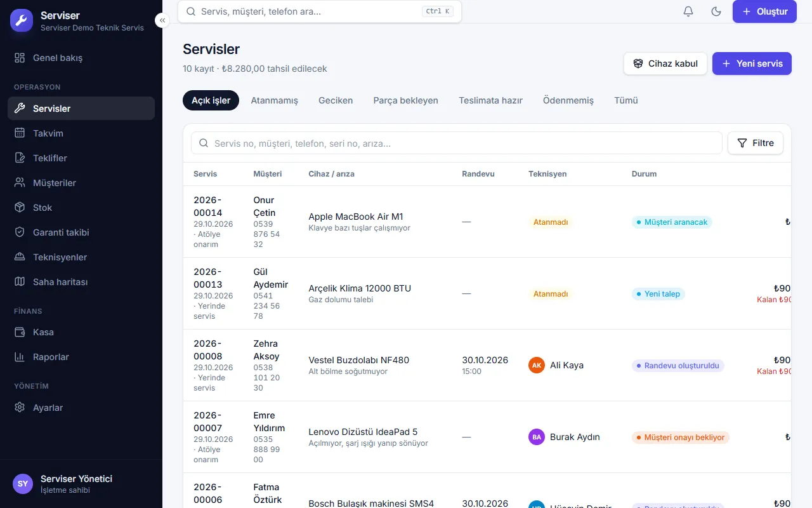The image size is (812, 508).
Task: Toggle dark mode moon icon
Action: [x=716, y=11]
